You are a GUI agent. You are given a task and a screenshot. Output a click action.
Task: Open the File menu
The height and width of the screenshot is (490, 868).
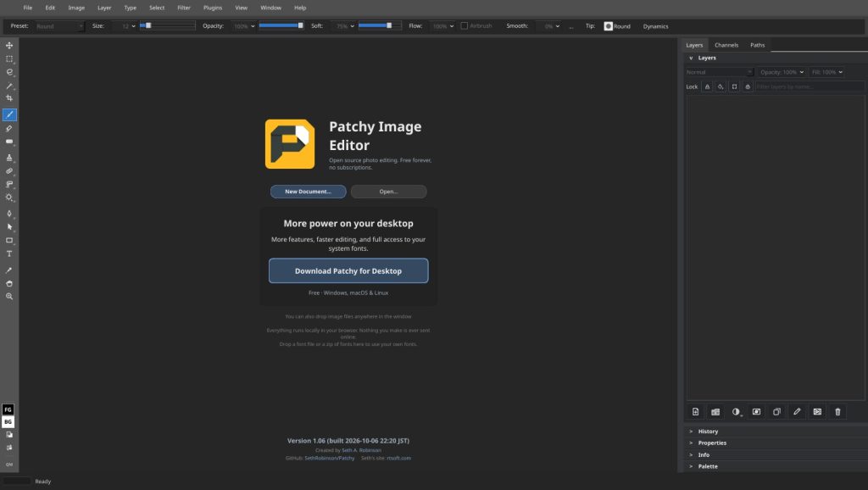(28, 8)
